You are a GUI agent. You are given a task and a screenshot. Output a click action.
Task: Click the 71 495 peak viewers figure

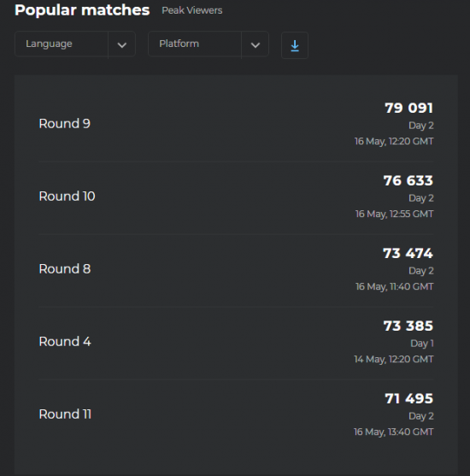coord(409,398)
